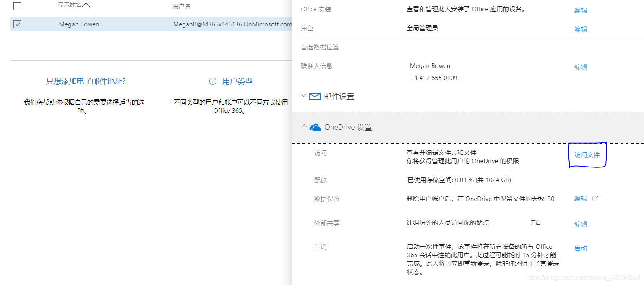Screen dimensions: 644x285
Task: Open the external link icon beside 数据保留 edit
Action: pyautogui.click(x=595, y=198)
